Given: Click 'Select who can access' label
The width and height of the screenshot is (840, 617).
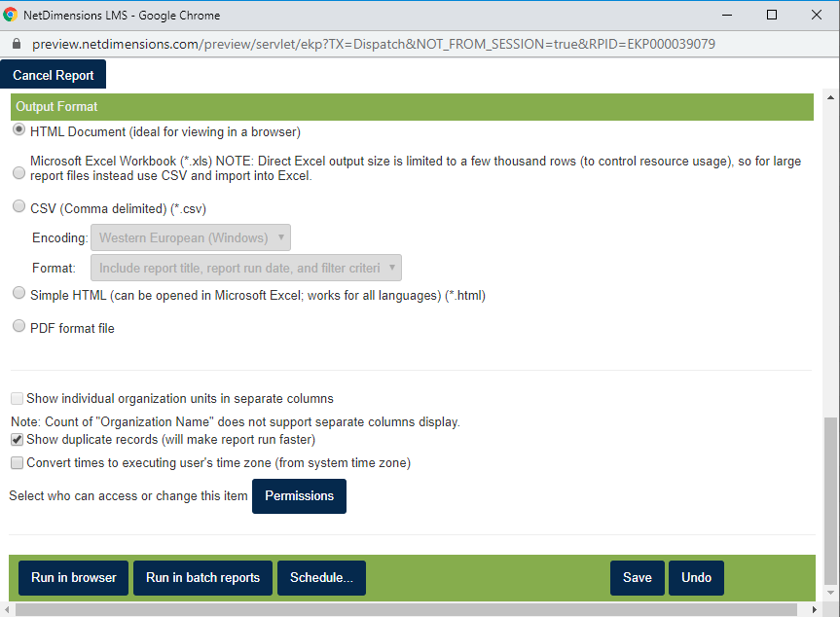Looking at the screenshot, I should [128, 496].
